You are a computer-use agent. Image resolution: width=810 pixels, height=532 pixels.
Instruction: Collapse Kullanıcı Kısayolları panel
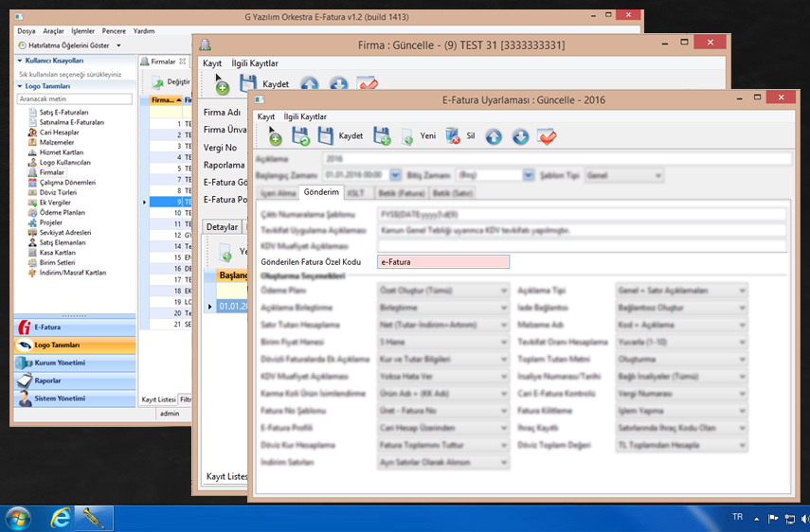(x=20, y=61)
